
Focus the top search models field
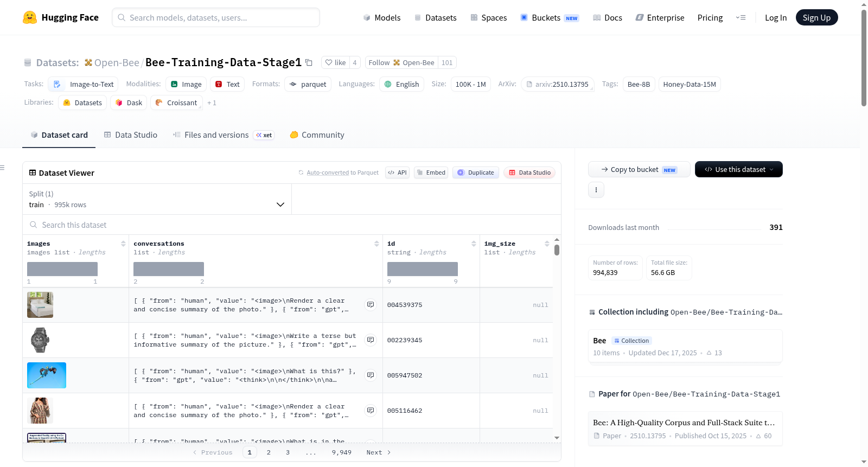(216, 17)
